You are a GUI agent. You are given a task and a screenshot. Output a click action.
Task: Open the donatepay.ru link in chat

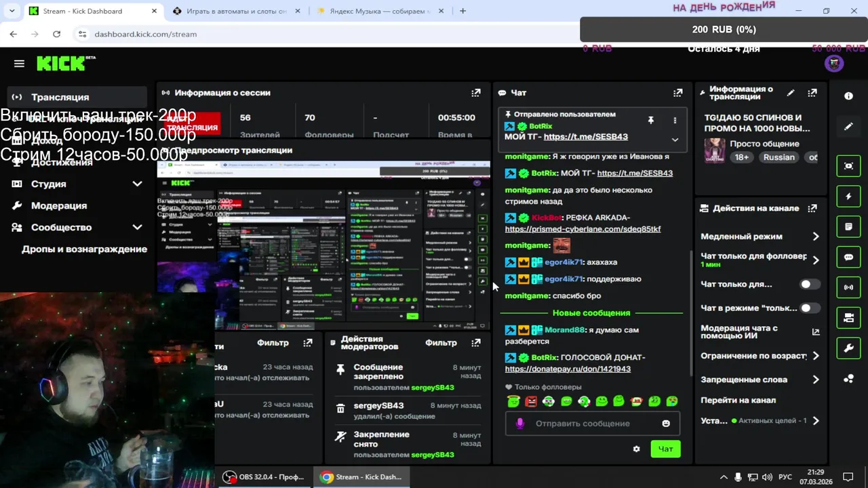[568, 369]
